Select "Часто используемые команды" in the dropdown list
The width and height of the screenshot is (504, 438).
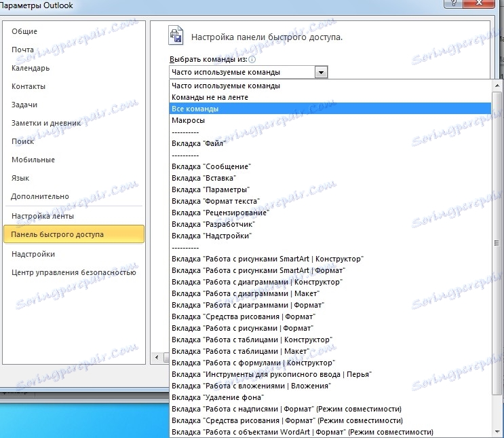pyautogui.click(x=330, y=86)
